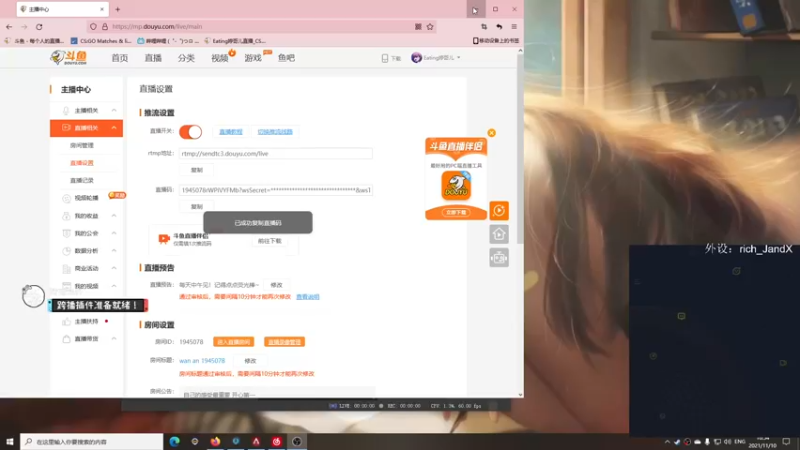This screenshot has width=800, height=450.
Task: Reload the page with the refresh icon
Action: (39, 27)
